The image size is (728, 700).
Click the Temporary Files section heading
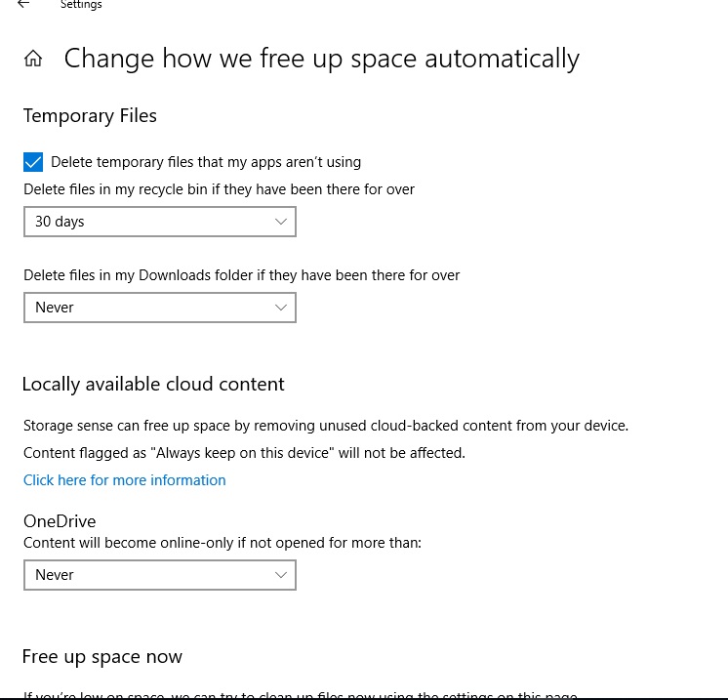tap(90, 115)
